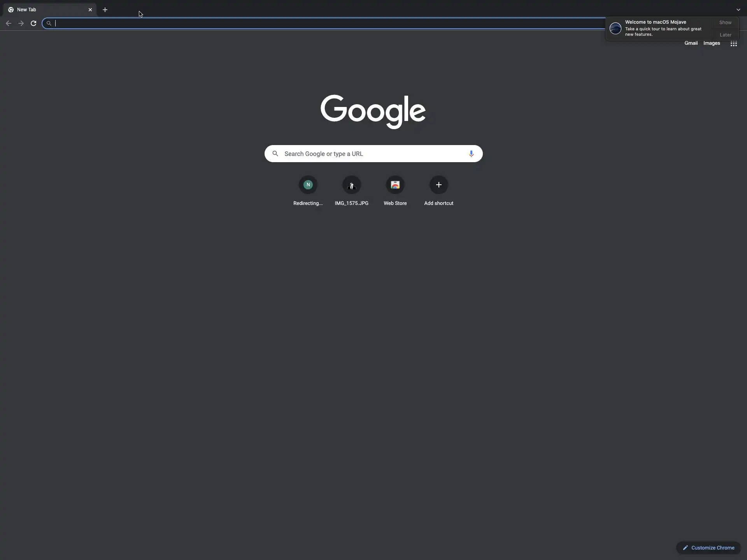Click the reload page icon
Screen dimensions: 747x560
click(x=33, y=23)
